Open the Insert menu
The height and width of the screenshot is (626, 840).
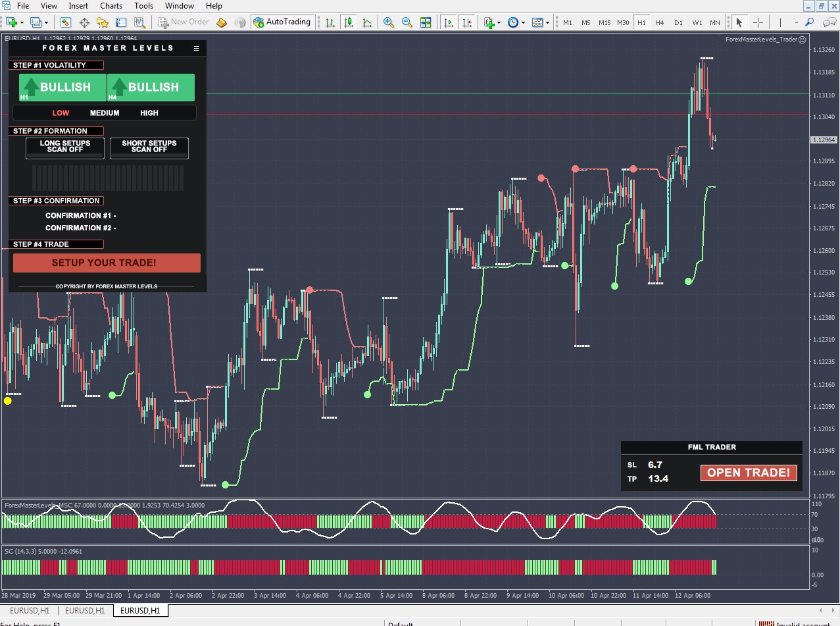pos(78,6)
